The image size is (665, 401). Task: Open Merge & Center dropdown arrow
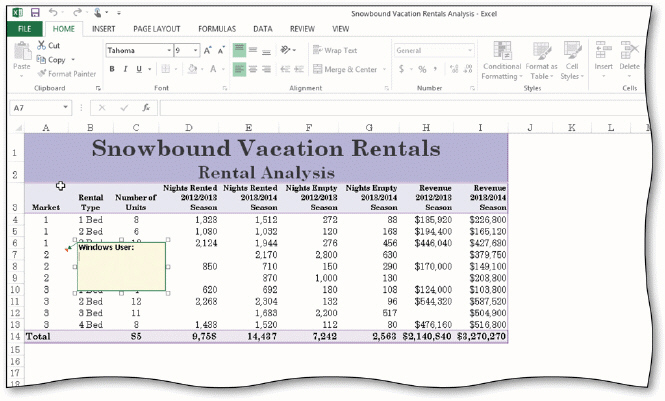385,69
